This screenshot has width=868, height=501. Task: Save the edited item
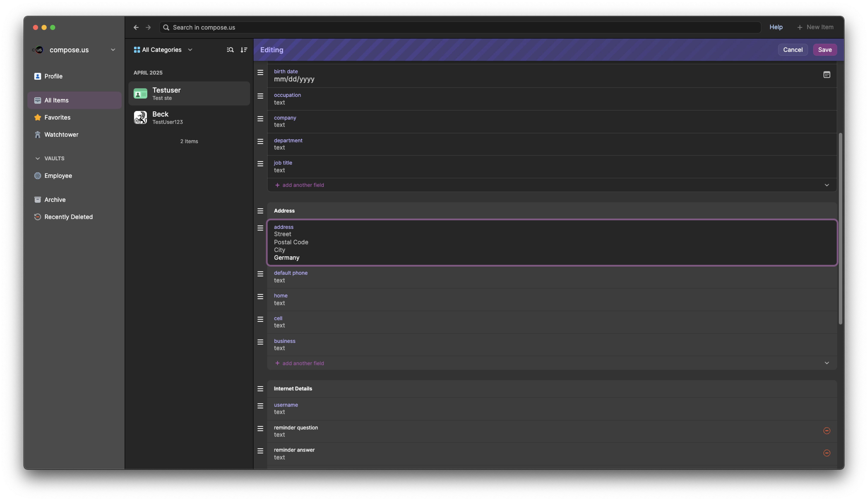pos(825,49)
